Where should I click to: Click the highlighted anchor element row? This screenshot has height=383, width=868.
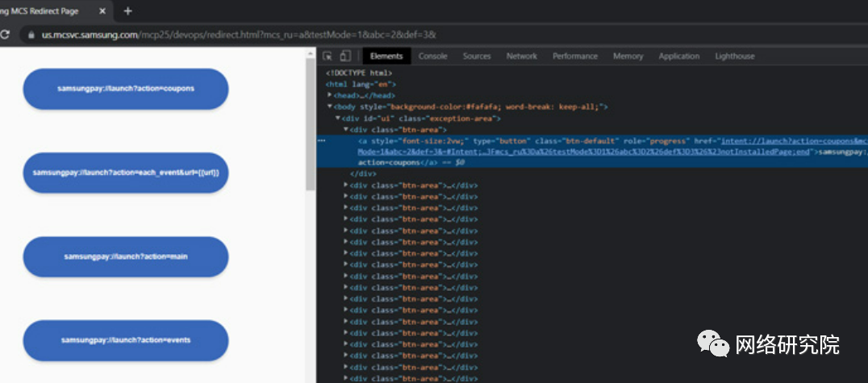(592, 151)
